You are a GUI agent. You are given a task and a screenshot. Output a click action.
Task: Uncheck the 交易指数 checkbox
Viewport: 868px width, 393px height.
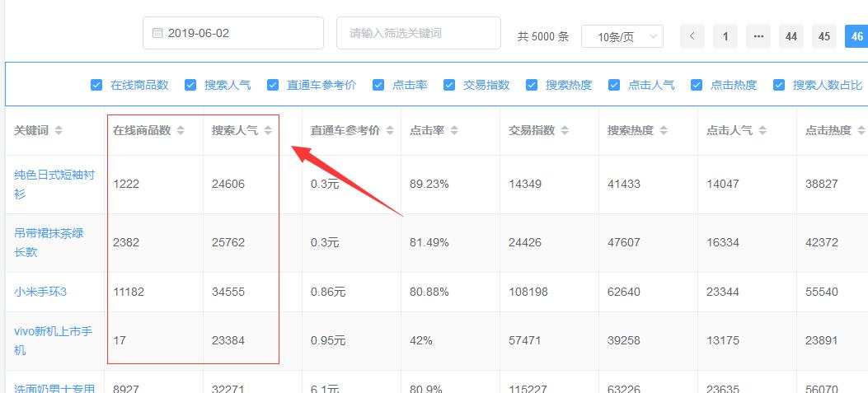tap(449, 85)
